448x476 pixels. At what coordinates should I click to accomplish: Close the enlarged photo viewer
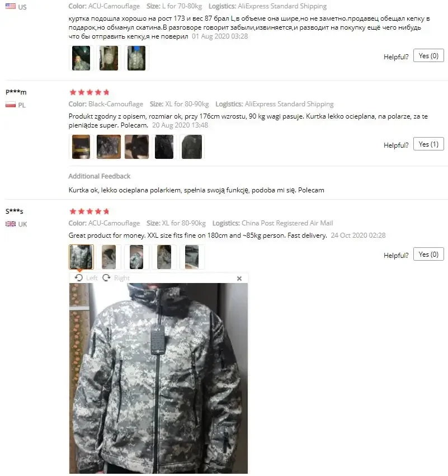[x=239, y=279]
